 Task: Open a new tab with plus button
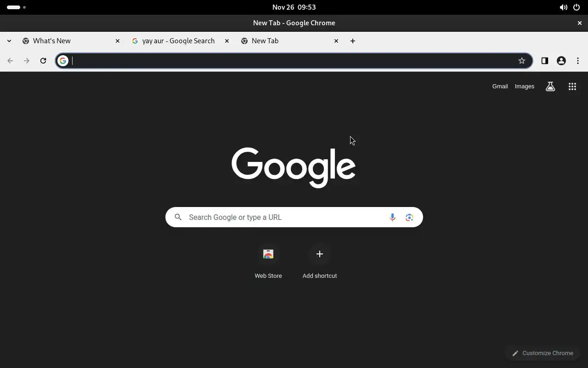(x=353, y=41)
